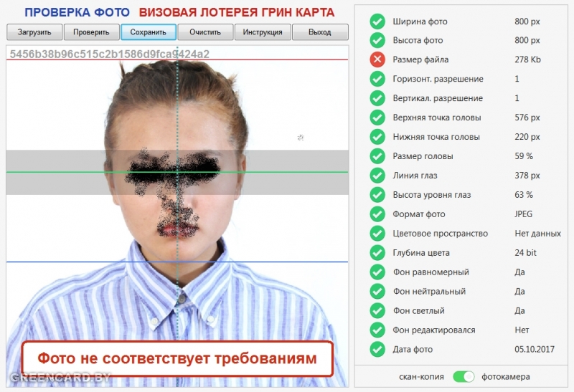Click the Сохранить button

tap(148, 32)
